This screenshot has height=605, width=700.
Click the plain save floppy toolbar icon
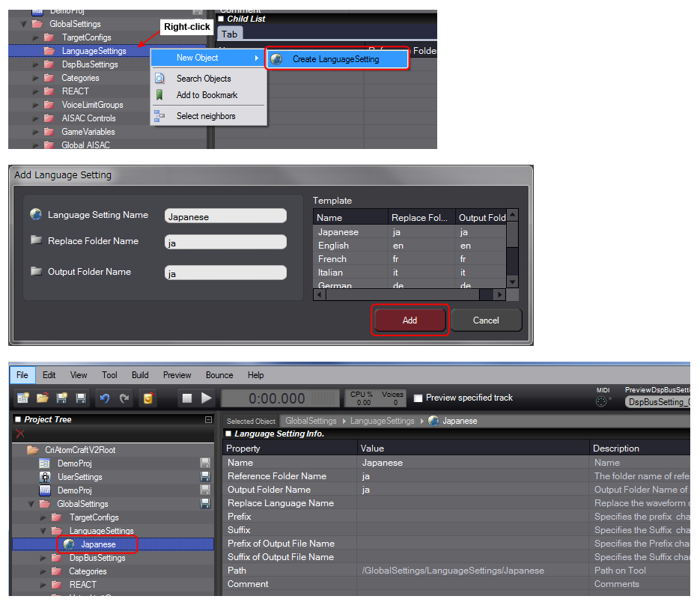pyautogui.click(x=81, y=398)
